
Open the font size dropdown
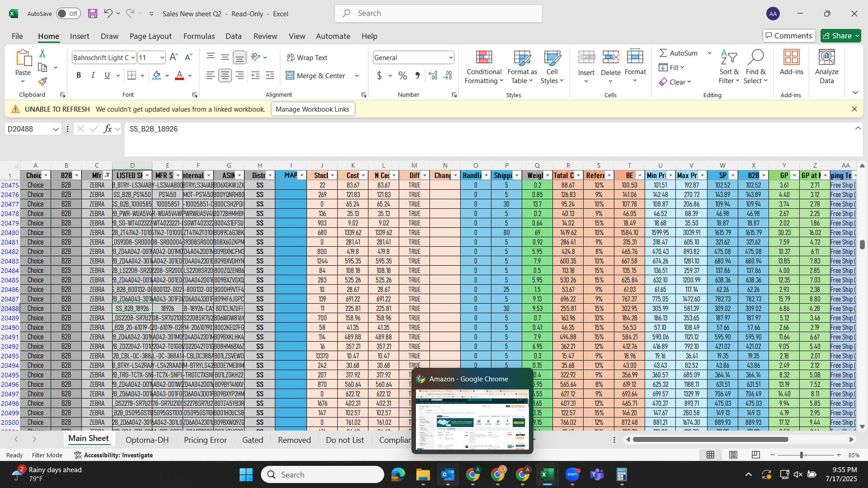[162, 57]
